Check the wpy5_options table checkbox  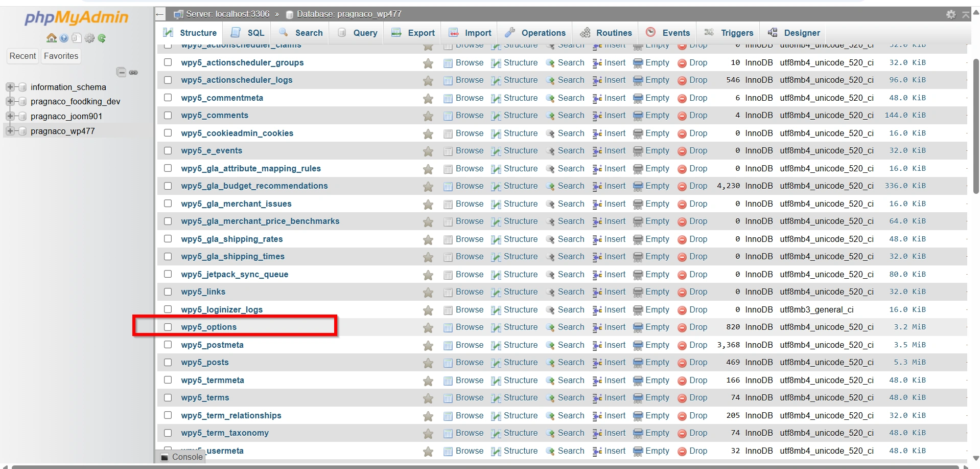pyautogui.click(x=168, y=327)
